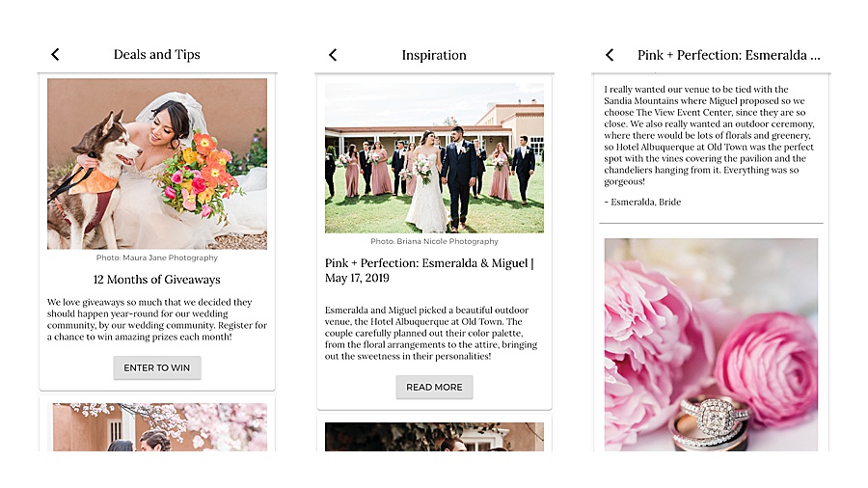
Task: Select Pink + Perfection: Esmeralda & Miguel headline
Action: (x=429, y=271)
